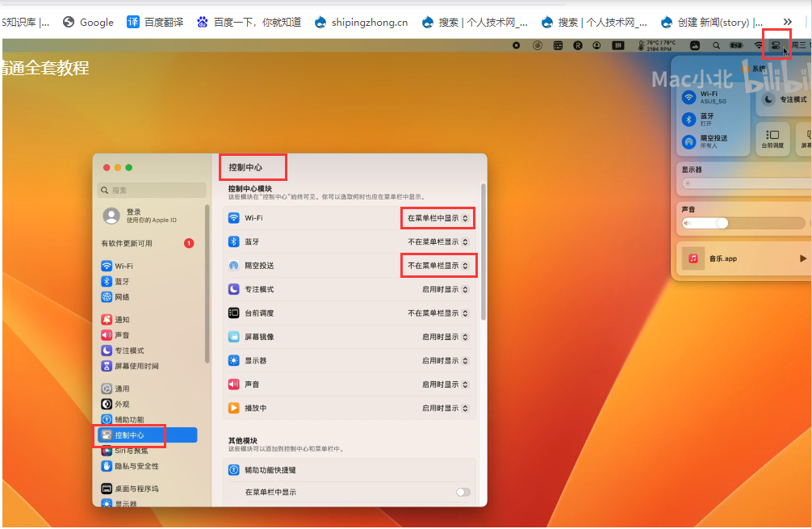Click the 显示器 brightness slider in Control Center
Image resolution: width=812 pixels, height=529 pixels.
click(x=747, y=183)
